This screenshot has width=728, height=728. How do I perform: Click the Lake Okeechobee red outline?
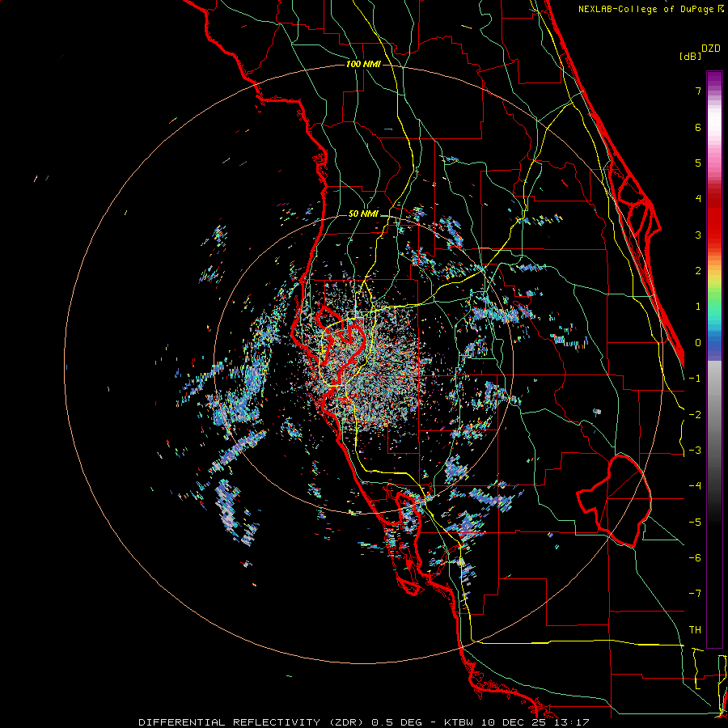point(614,501)
